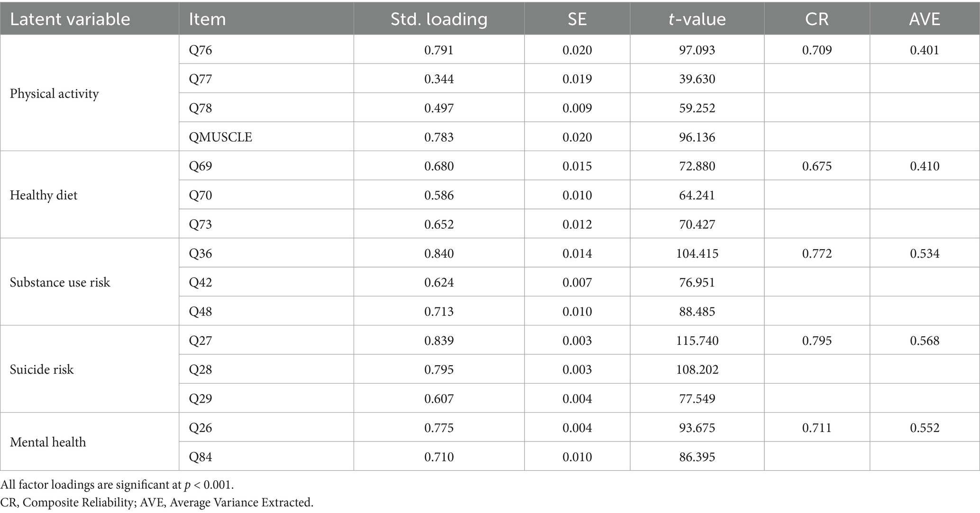980x513 pixels.
Task: Select the Suicide risk row label
Action: 42,369
